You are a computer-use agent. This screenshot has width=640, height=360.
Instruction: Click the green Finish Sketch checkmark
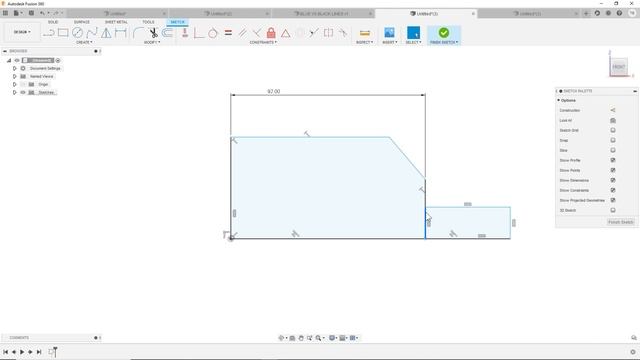[x=444, y=32]
